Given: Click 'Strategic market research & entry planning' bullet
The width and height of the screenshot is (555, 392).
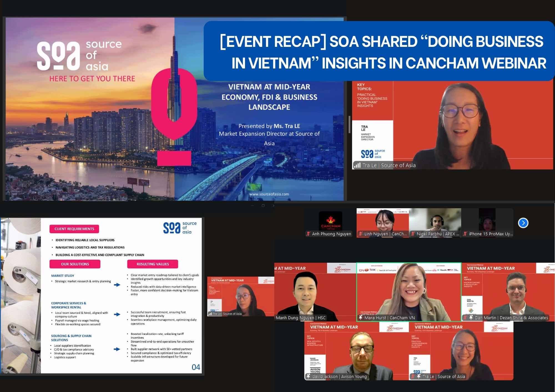Looking at the screenshot, I should 83,281.
